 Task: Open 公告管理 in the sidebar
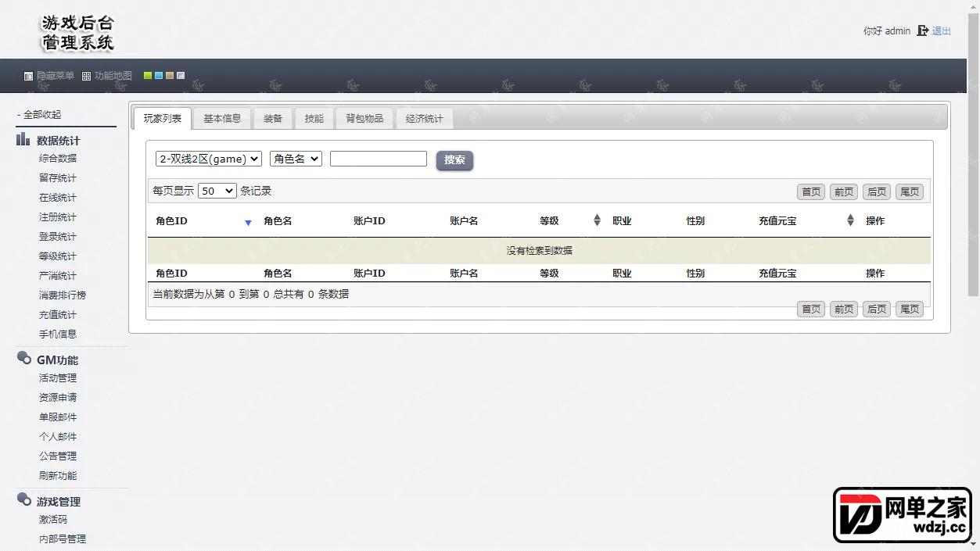[x=58, y=456]
